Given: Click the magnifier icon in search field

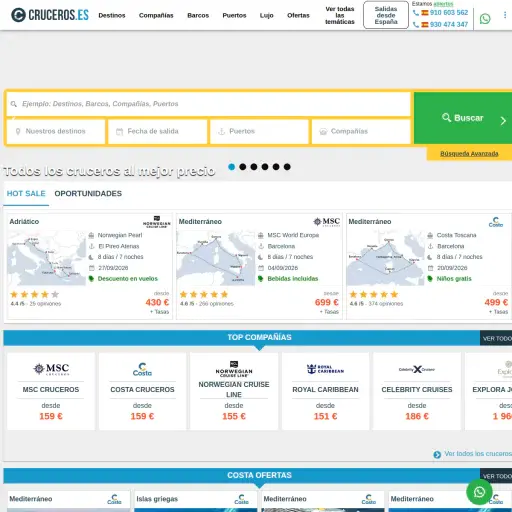Looking at the screenshot, I should 14,104.
